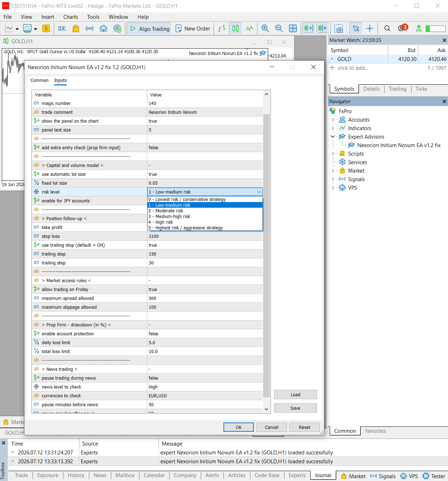
Task: Open the IDE MetaEditor button
Action: pyautogui.click(x=62, y=29)
